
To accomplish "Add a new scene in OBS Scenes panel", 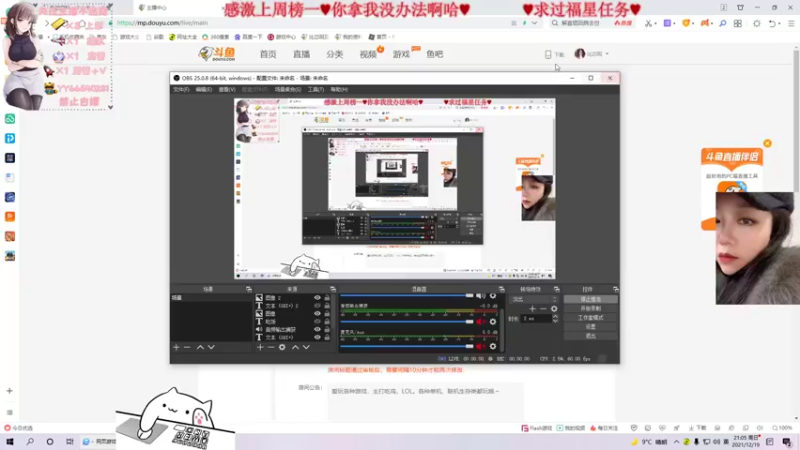I will pos(177,347).
